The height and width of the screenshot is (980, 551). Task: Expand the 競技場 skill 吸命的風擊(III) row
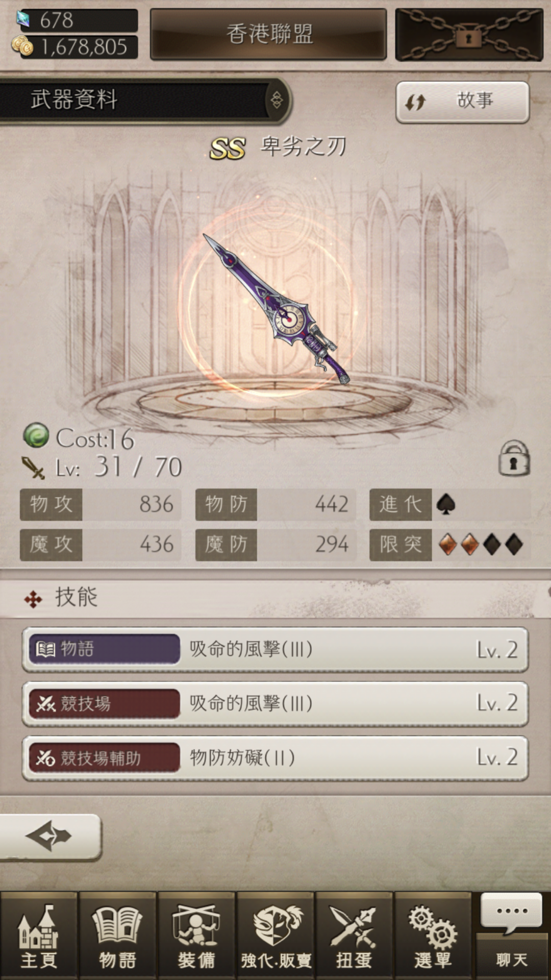point(275,703)
